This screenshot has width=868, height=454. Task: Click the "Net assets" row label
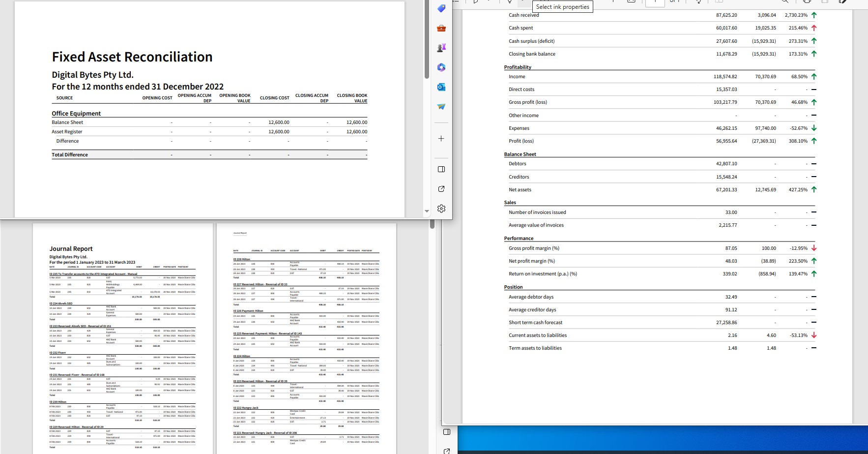520,190
